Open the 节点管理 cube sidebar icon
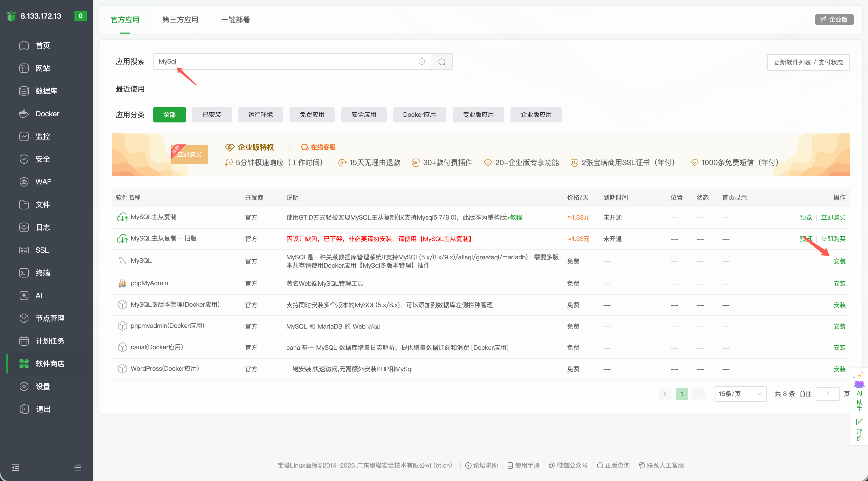868x481 pixels. (x=24, y=318)
